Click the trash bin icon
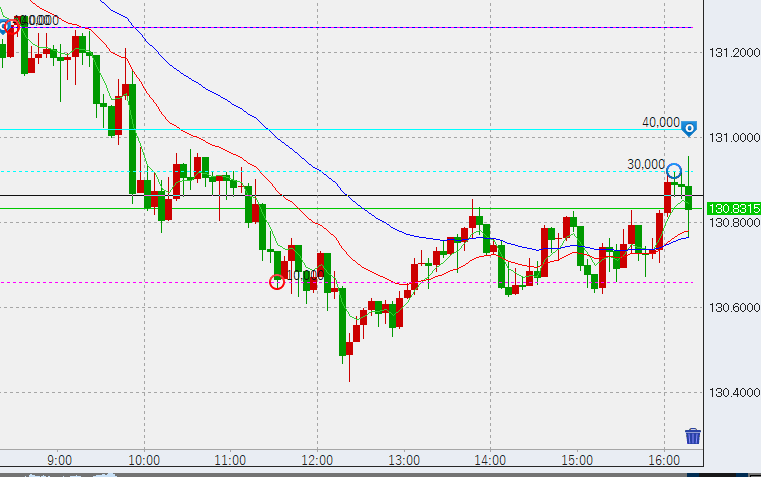The height and width of the screenshot is (477, 761). [x=692, y=435]
